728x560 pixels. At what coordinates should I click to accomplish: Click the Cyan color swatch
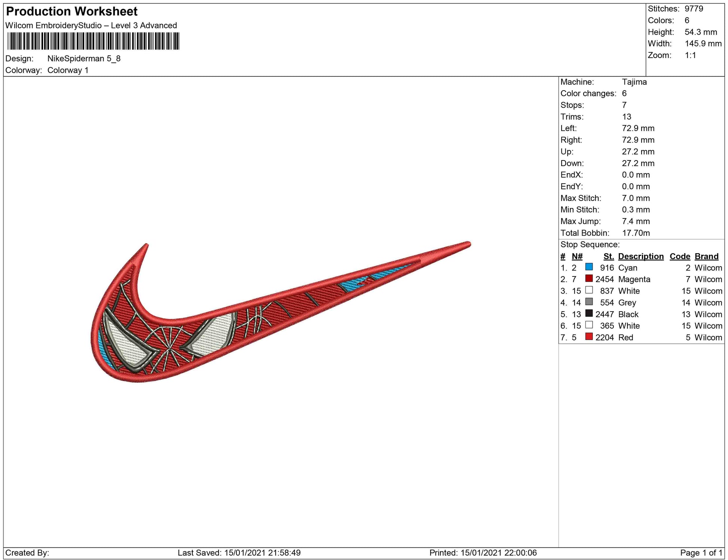pyautogui.click(x=589, y=267)
